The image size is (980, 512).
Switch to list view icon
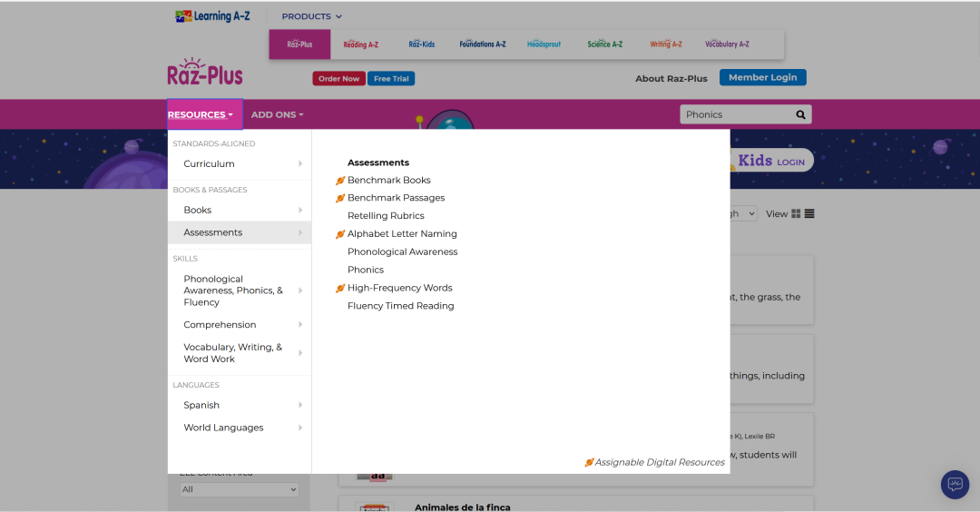tap(809, 214)
